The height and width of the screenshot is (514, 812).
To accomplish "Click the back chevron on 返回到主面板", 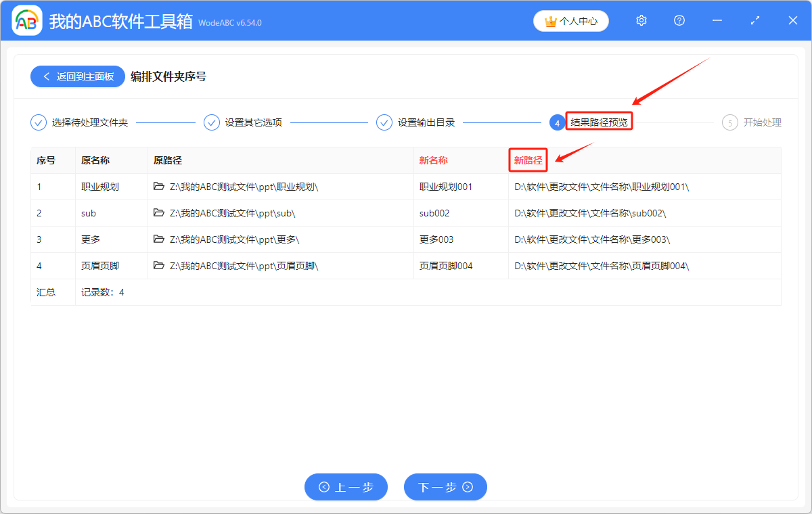I will (45, 76).
